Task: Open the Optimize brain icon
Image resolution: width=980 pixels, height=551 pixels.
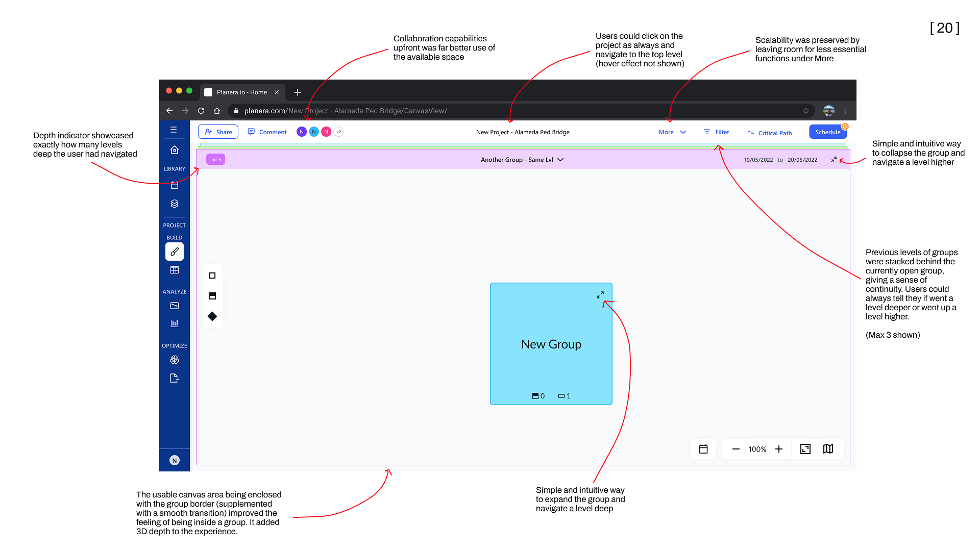Action: tap(175, 360)
